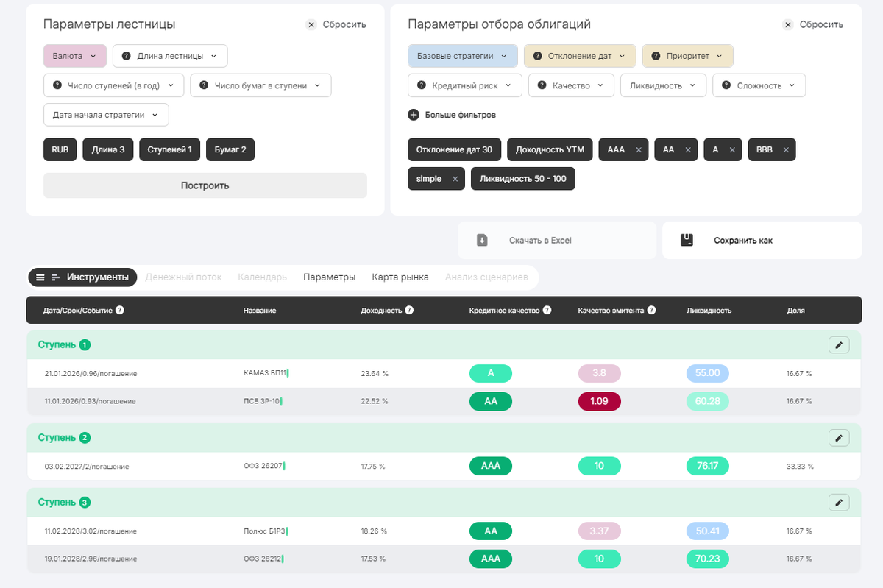
Task: Click the AA credit quality badge for ПСБ 3Р-10
Action: tap(491, 401)
